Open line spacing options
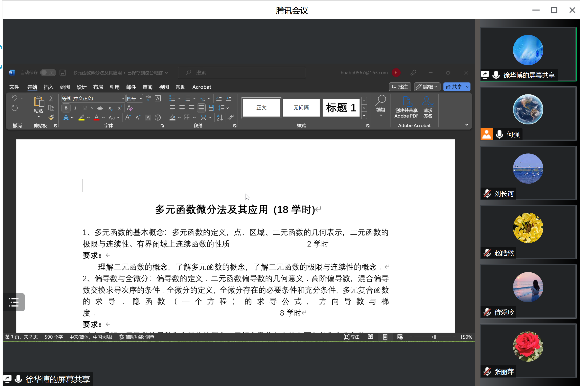Image resolution: width=580 pixels, height=386 pixels. [x=222, y=108]
